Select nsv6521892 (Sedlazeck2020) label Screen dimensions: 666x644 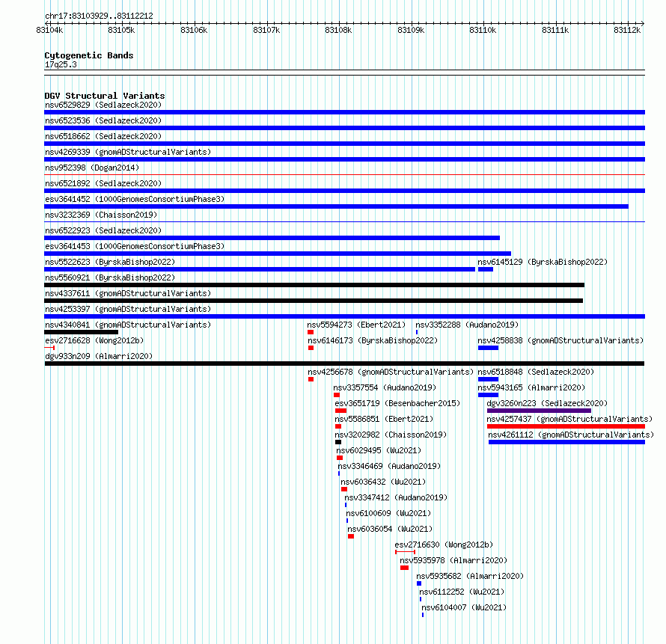[x=103, y=183]
